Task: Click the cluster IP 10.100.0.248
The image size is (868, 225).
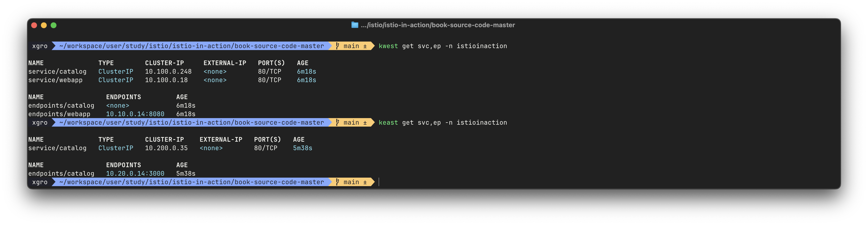Action: click(168, 71)
